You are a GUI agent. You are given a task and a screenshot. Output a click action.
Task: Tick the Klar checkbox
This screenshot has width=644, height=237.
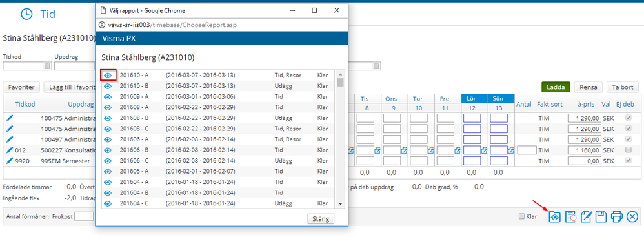(521, 216)
